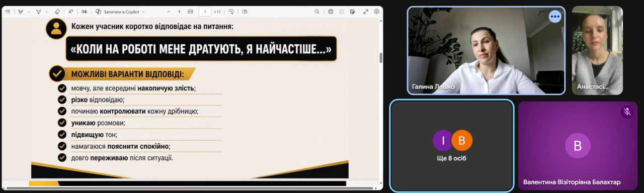The width and height of the screenshot is (644, 193).
Task: Click the Ще 8 осіб label
Action: (x=452, y=158)
